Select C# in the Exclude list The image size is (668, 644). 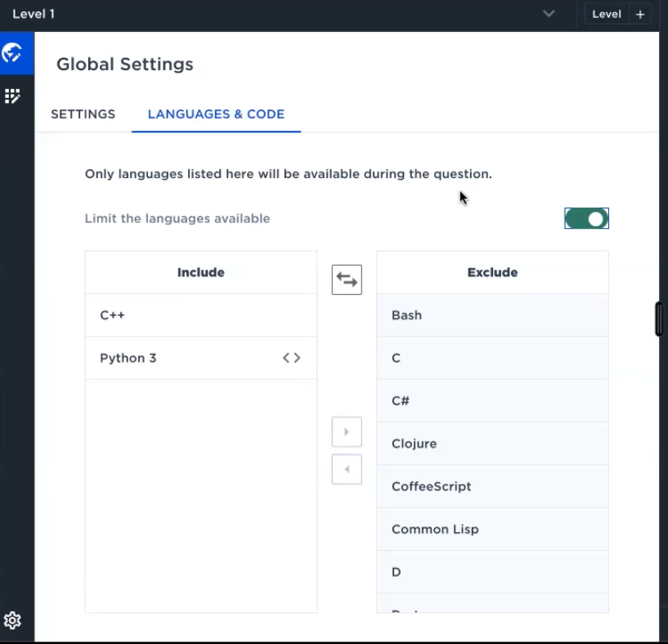pos(401,400)
